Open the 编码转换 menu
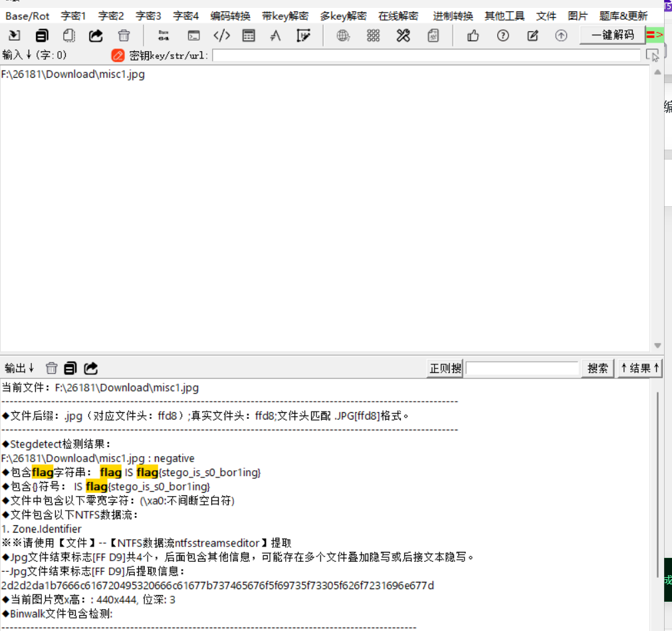 230,16
